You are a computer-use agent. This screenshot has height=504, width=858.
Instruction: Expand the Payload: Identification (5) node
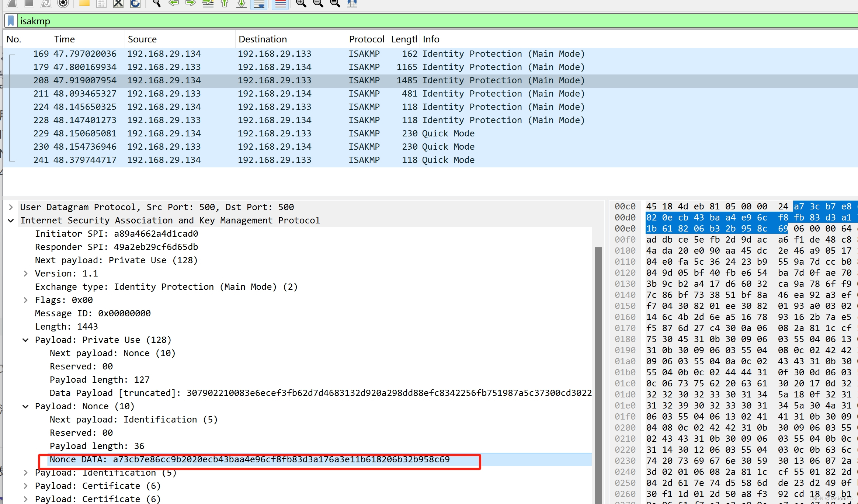tap(25, 473)
